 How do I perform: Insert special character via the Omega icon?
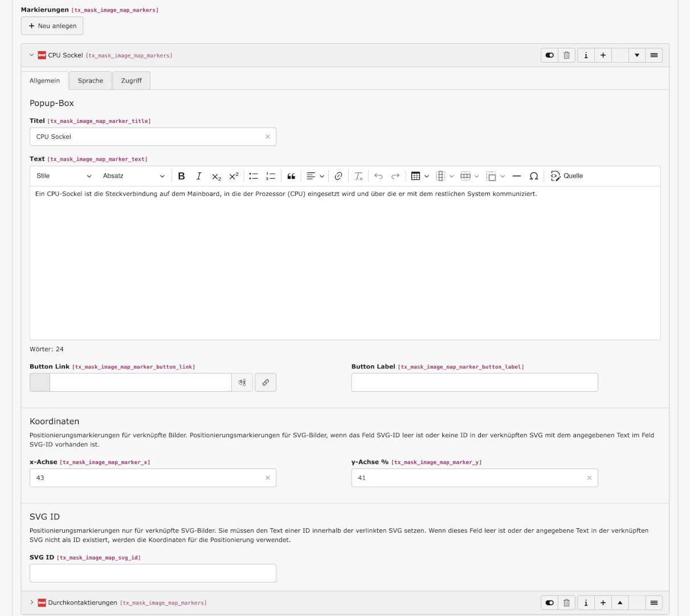(x=534, y=176)
